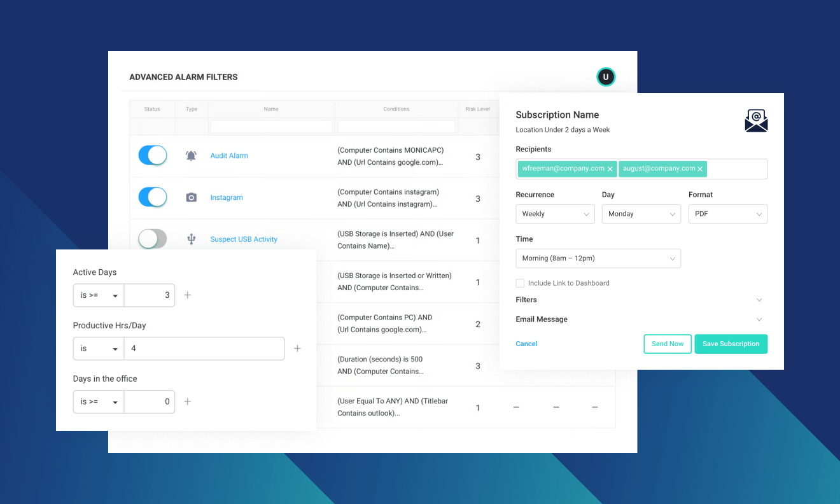Click the Name column filter field

click(x=272, y=127)
